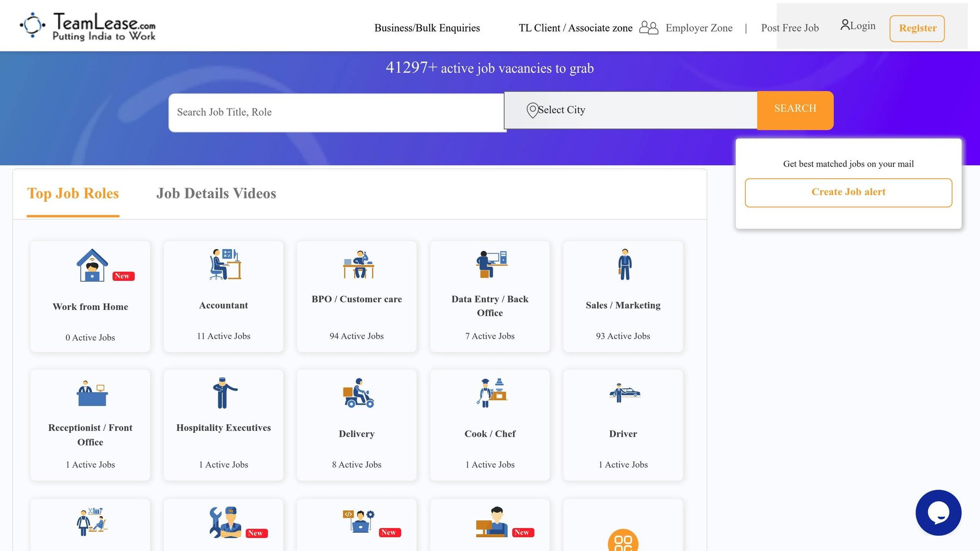980x551 pixels.
Task: Click the "94 Active Jobs" text
Action: pos(356,336)
